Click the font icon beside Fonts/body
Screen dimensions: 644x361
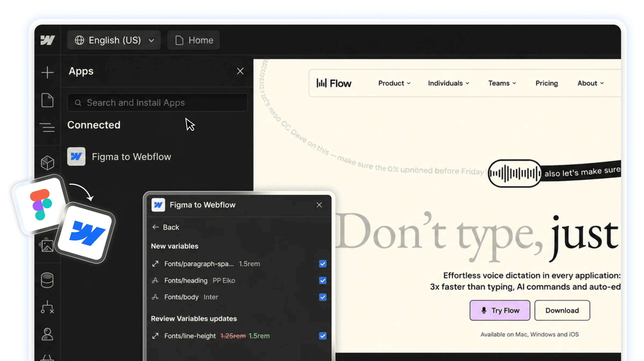point(155,297)
